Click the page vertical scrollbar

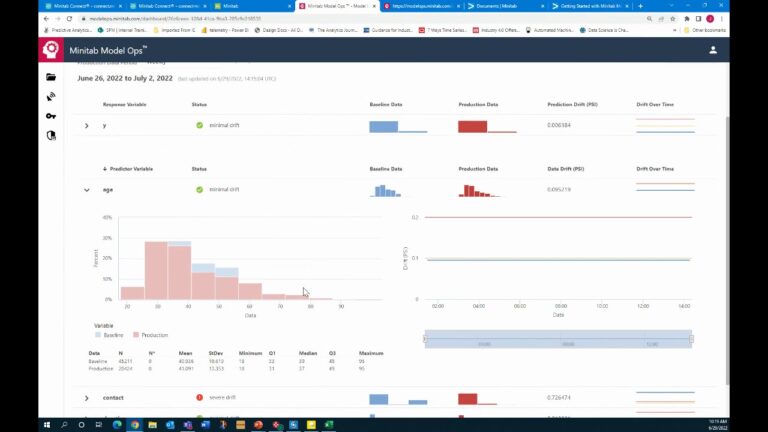[x=727, y=250]
